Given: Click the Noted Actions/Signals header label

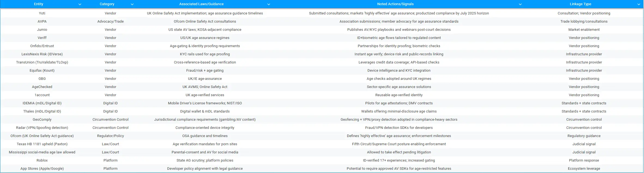Looking at the screenshot, I should coord(395,4).
